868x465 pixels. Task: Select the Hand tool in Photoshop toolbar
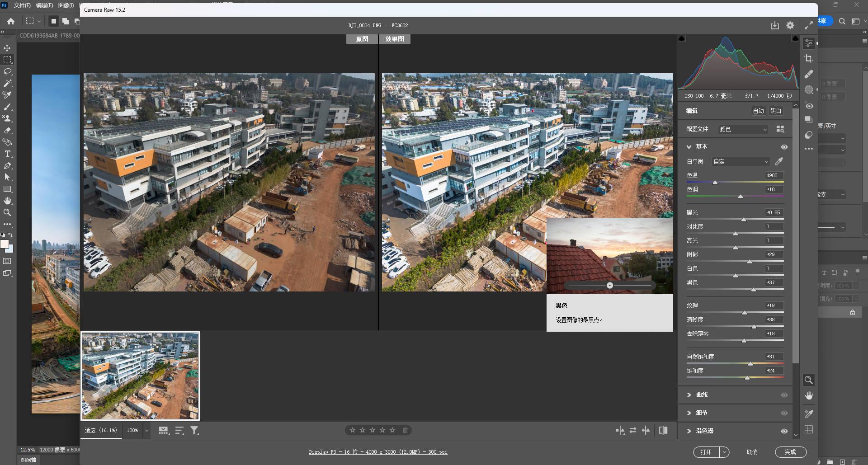coord(7,201)
